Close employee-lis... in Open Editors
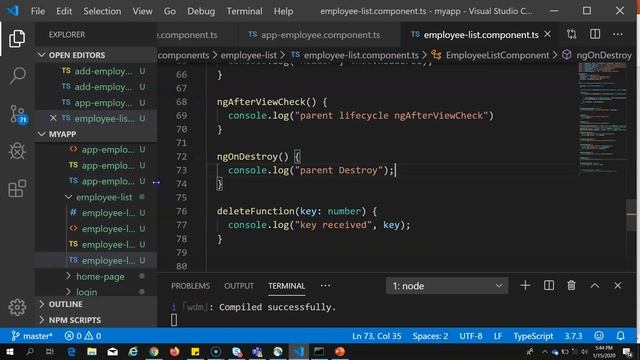This screenshot has width=640, height=360. (x=53, y=118)
